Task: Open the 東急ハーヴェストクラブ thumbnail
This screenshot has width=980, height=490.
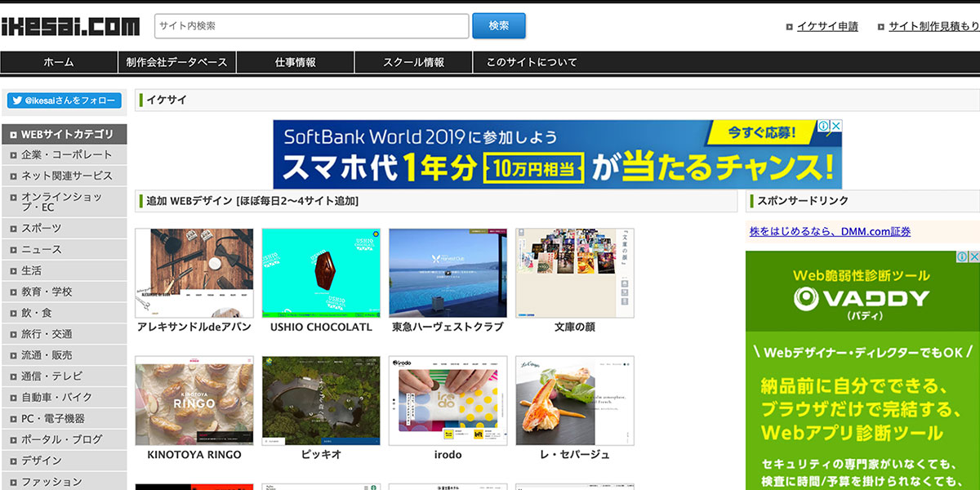Action: coord(448,274)
